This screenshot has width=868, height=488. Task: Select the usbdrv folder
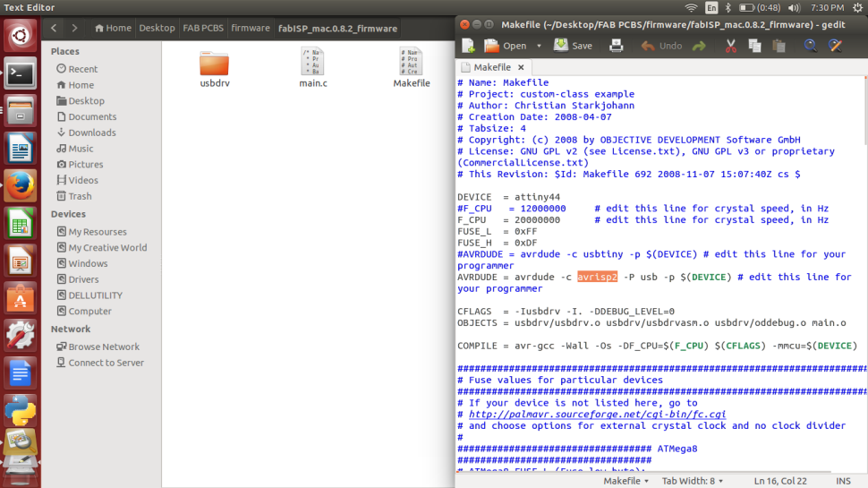pyautogui.click(x=214, y=67)
